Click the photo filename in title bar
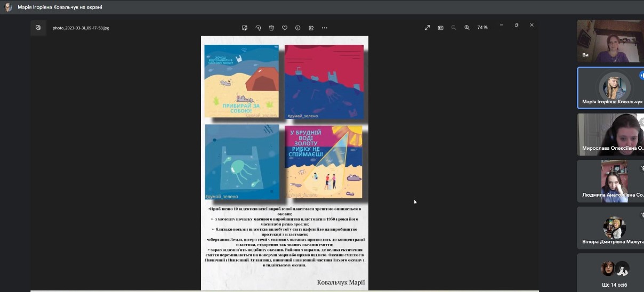 [x=81, y=28]
